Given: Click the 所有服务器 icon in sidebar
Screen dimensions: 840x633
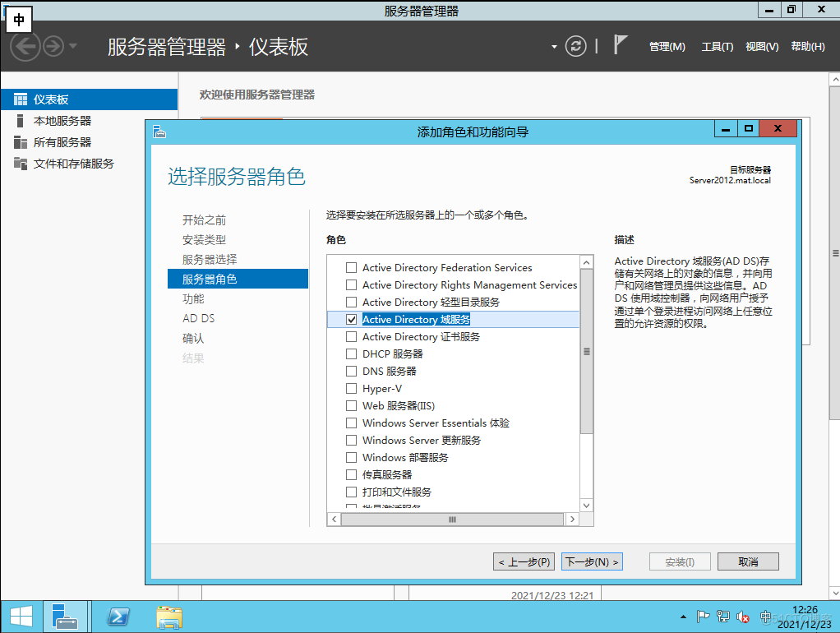Looking at the screenshot, I should (21, 142).
